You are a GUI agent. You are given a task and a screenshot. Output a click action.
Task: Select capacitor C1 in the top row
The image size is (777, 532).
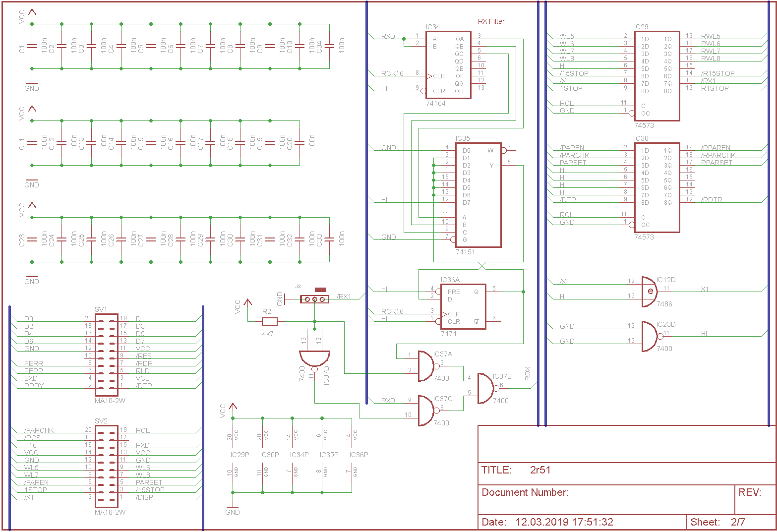(x=32, y=46)
